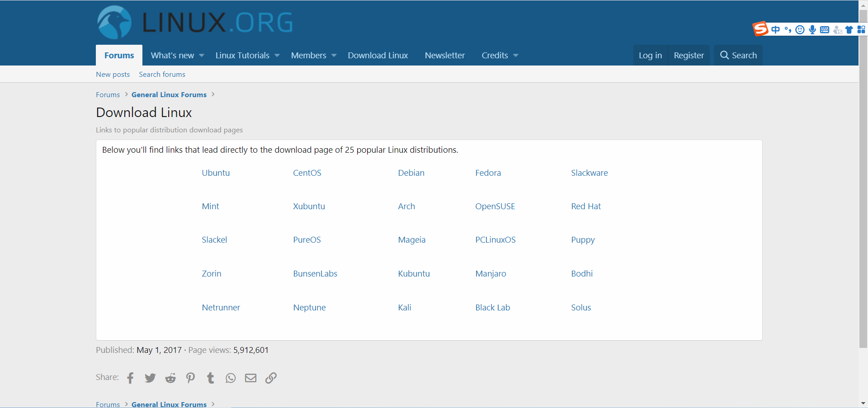This screenshot has height=408, width=868.
Task: Open the Linux Tutorials menu label
Action: pyautogui.click(x=242, y=55)
